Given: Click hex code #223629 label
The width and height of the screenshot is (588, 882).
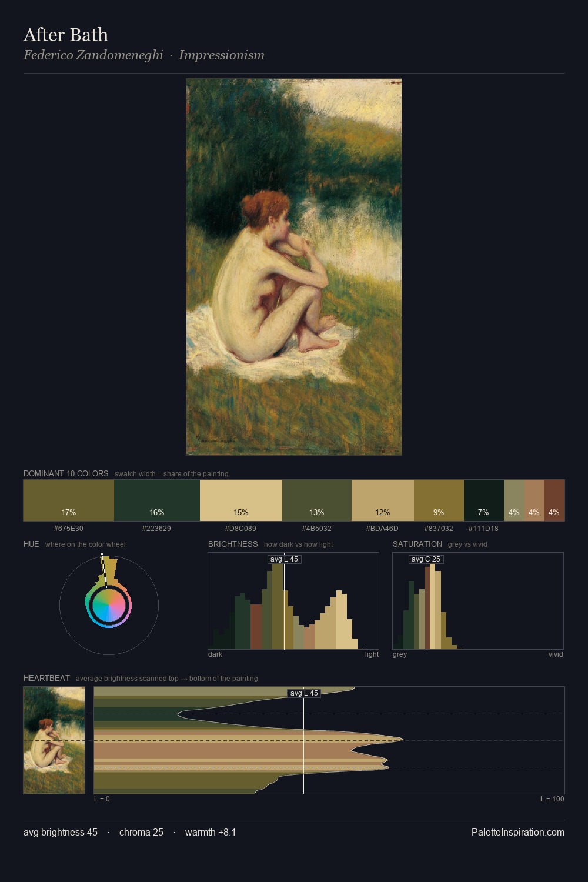Looking at the screenshot, I should point(157,529).
